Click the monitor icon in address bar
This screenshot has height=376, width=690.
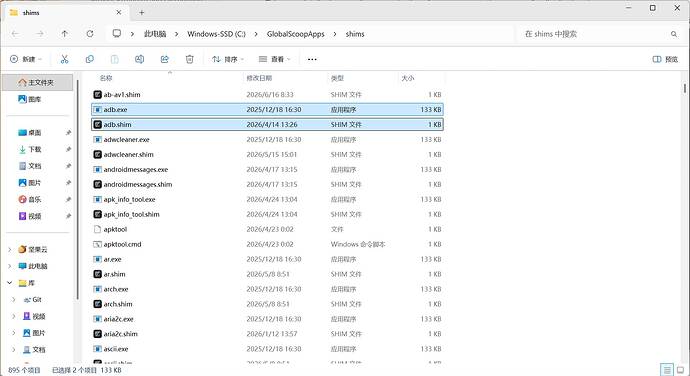117,33
